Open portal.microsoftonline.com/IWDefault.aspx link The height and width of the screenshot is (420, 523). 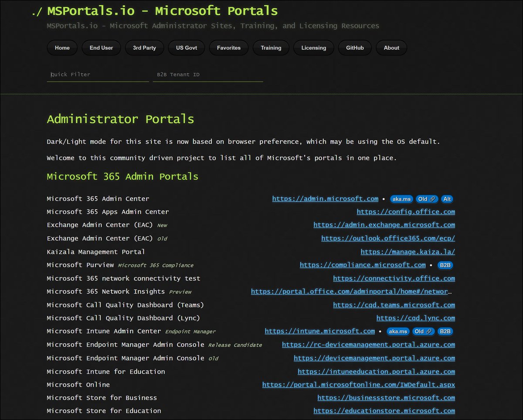[359, 385]
